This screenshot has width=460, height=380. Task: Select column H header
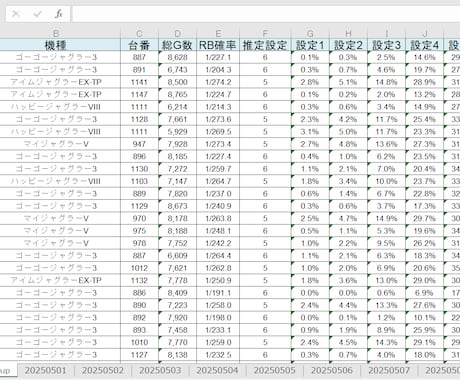(x=348, y=33)
